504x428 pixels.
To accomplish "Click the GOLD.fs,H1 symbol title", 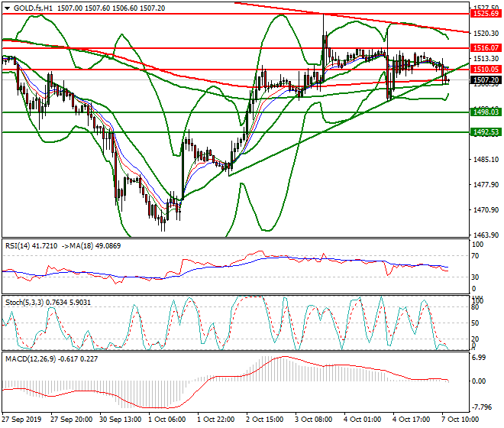I will [x=33, y=8].
